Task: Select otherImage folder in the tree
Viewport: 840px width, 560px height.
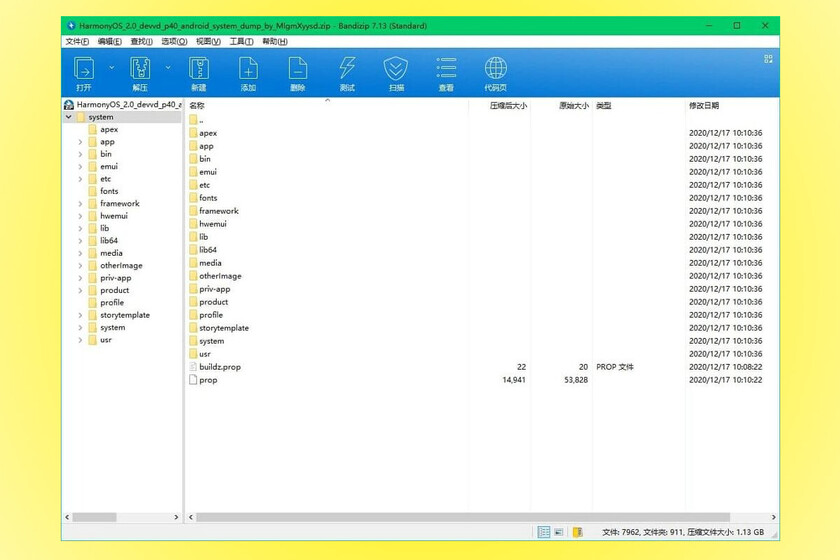Action: click(121, 265)
